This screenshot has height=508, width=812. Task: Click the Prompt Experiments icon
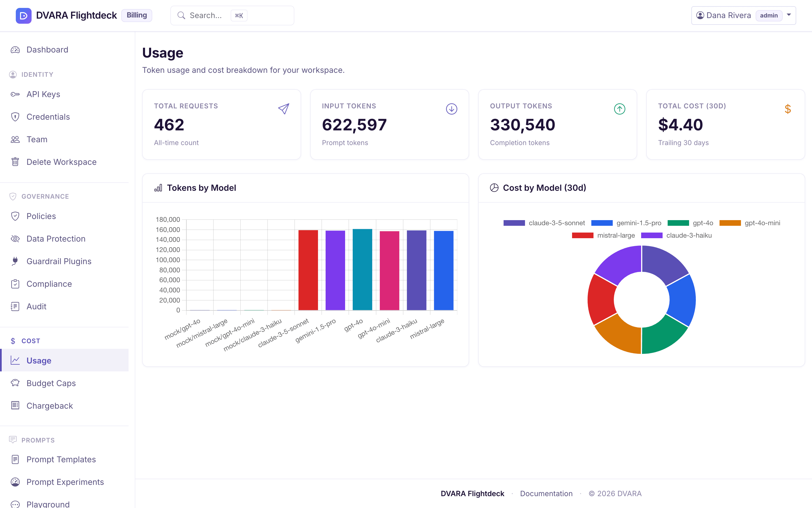(x=15, y=482)
